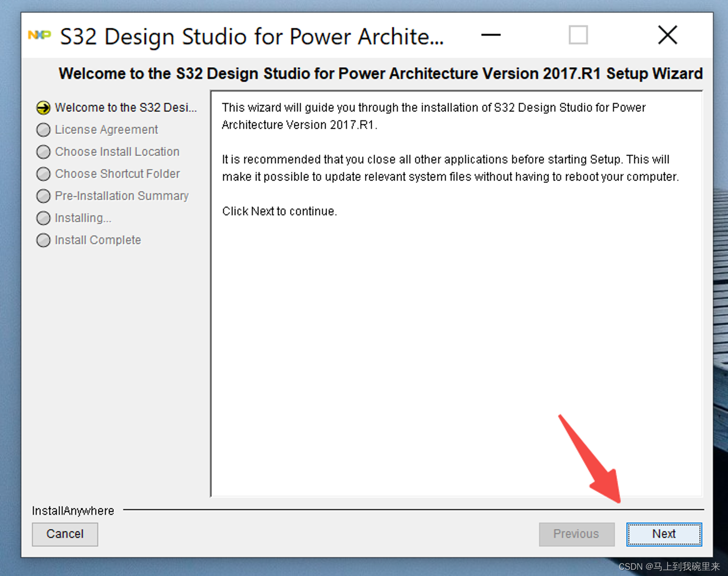The height and width of the screenshot is (576, 728).
Task: Click the 'InstallAnywhere' label
Action: point(73,511)
